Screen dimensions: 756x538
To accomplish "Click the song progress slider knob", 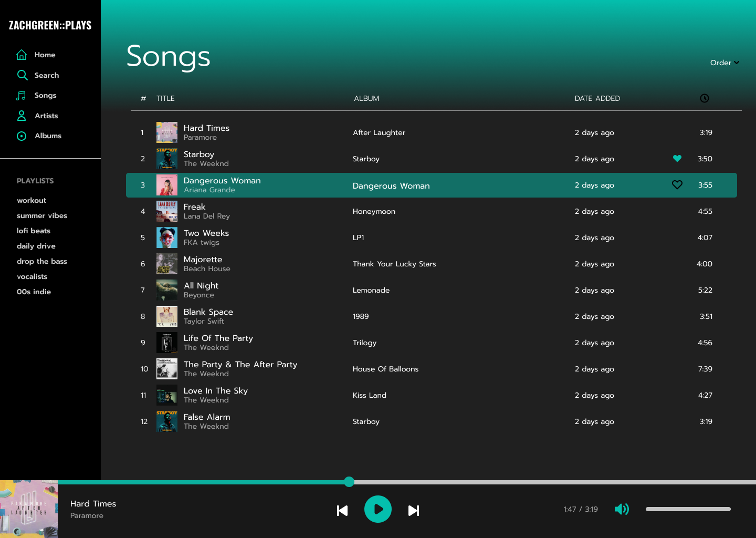I will pos(349,482).
